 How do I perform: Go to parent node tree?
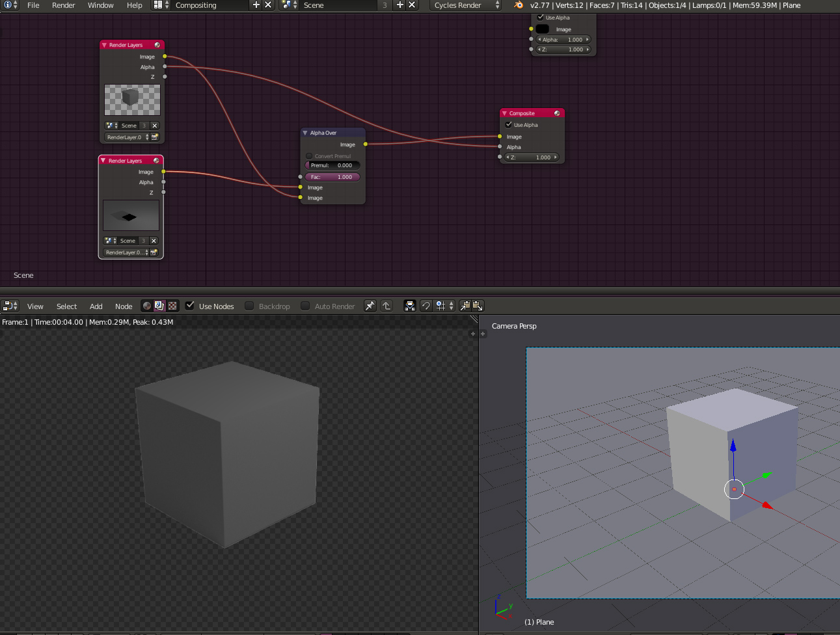tap(386, 306)
